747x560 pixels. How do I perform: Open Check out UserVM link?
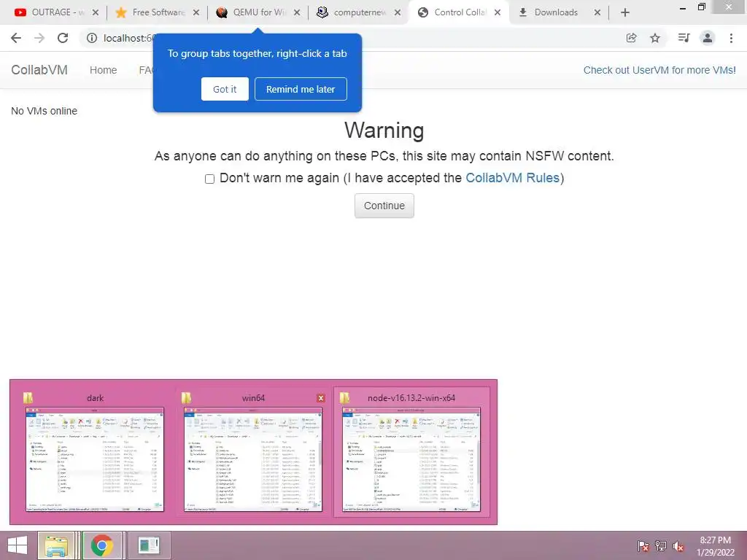point(659,70)
